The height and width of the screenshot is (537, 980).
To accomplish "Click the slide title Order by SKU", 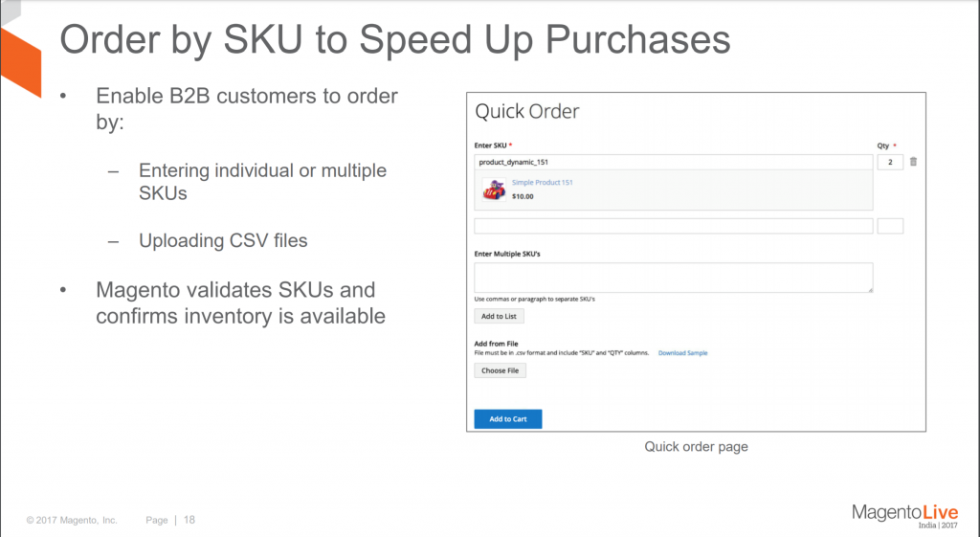I will coord(394,41).
